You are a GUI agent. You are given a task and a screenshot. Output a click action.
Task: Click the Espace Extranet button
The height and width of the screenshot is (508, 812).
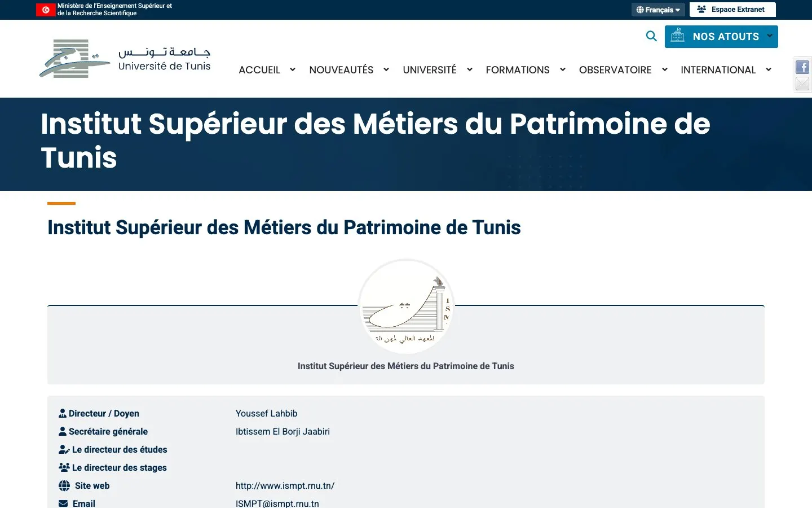point(732,10)
